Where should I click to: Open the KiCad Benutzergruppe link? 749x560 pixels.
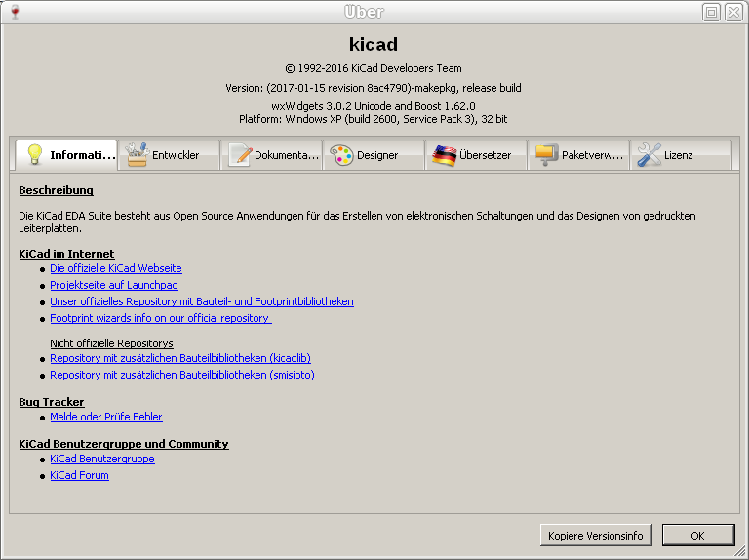coord(102,459)
